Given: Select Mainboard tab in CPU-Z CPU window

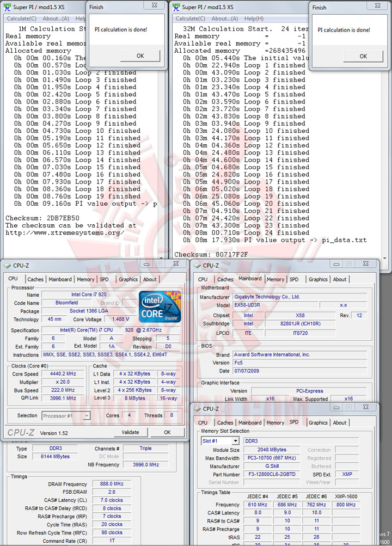Looking at the screenshot, I should 60,279.
